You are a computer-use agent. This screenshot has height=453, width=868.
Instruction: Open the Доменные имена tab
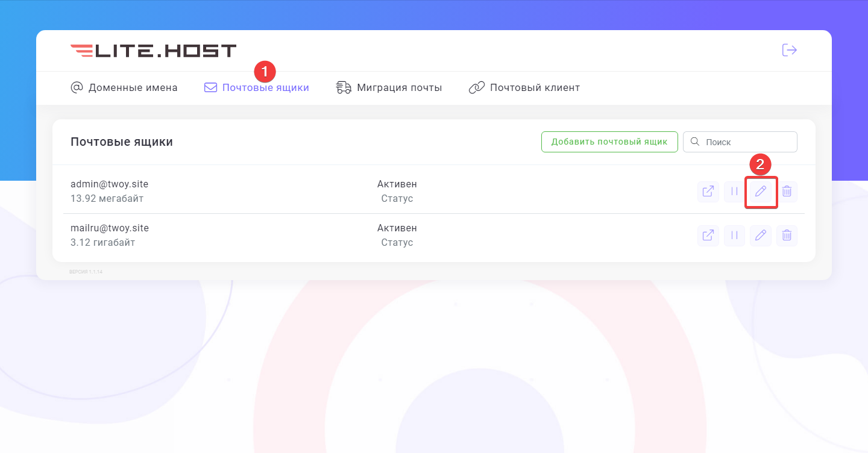coord(124,88)
